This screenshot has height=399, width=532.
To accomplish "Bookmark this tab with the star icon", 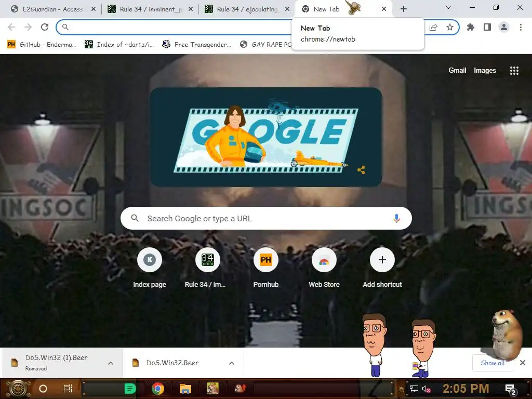I will [x=450, y=27].
